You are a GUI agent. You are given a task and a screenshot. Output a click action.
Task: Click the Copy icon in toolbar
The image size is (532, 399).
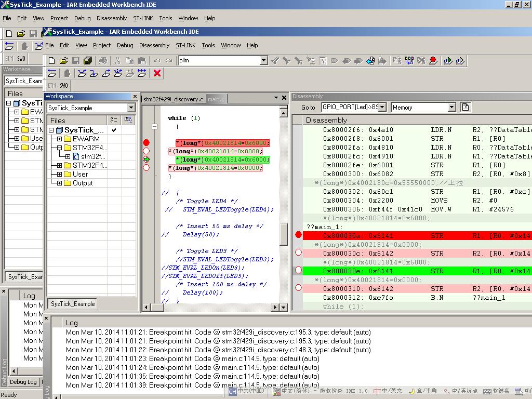(x=129, y=61)
